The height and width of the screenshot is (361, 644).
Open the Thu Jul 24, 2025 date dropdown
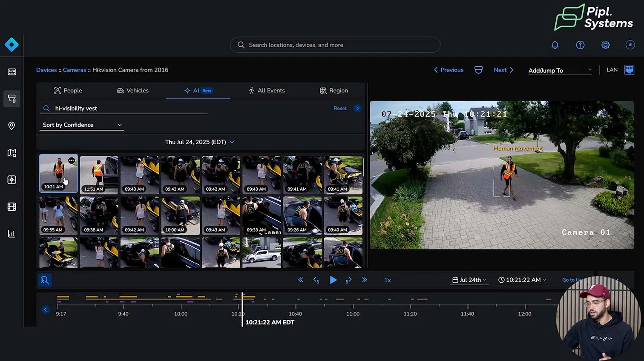tap(200, 142)
